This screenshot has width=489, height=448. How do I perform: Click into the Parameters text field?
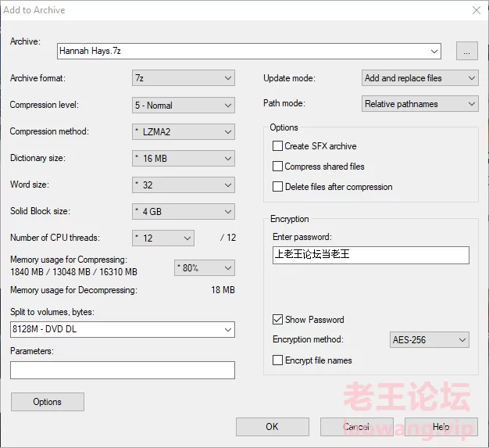[123, 371]
